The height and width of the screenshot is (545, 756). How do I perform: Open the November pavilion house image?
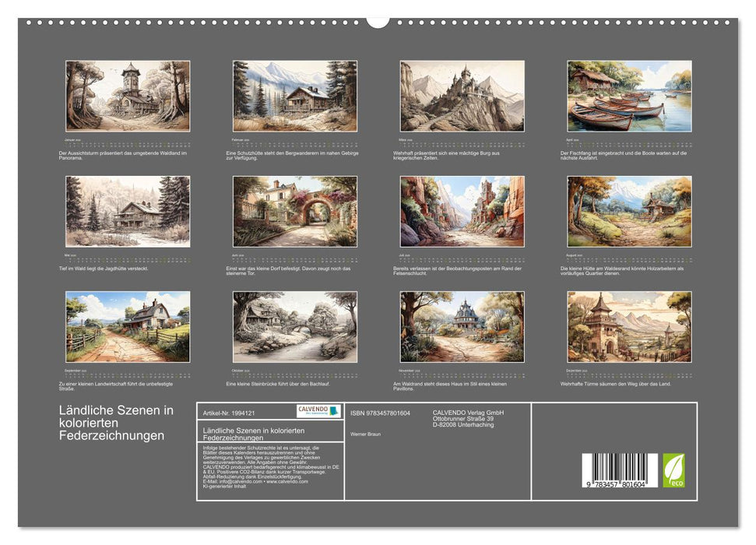click(x=462, y=326)
